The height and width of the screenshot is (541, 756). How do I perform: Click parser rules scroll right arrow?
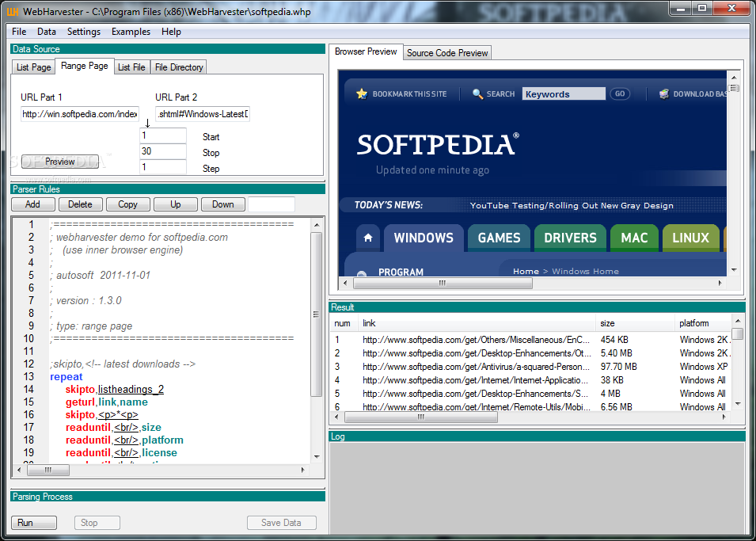pos(302,470)
